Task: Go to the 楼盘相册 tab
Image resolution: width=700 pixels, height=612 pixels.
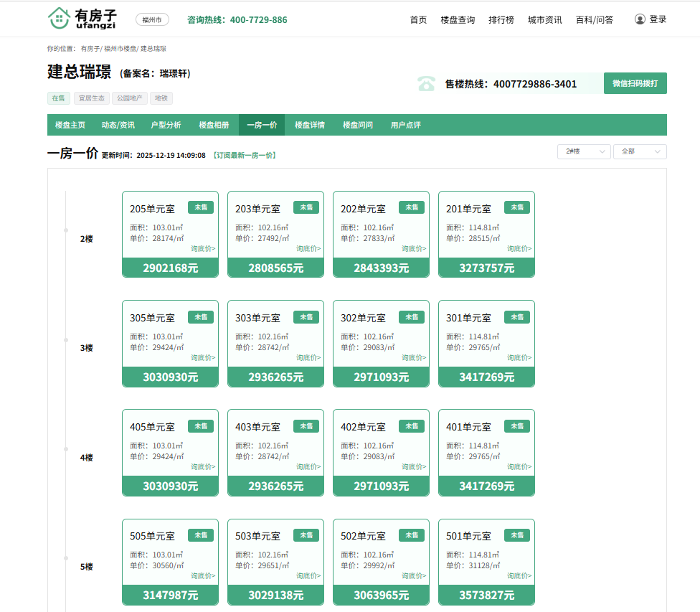Action: point(214,125)
